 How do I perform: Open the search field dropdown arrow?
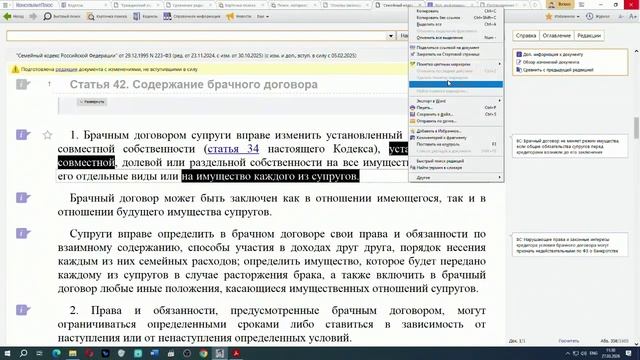point(391,36)
